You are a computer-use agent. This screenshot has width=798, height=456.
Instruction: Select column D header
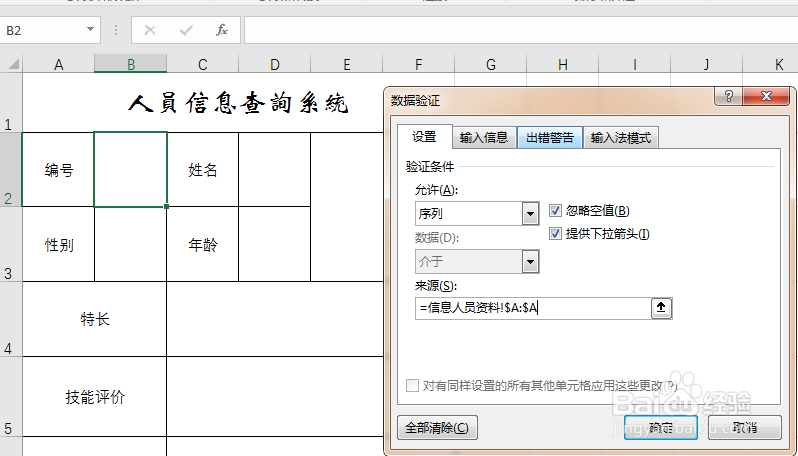(x=275, y=65)
